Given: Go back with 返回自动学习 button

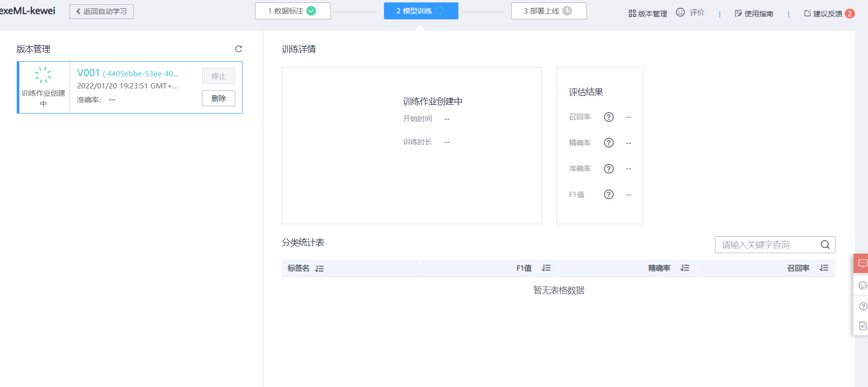Looking at the screenshot, I should click(x=101, y=11).
